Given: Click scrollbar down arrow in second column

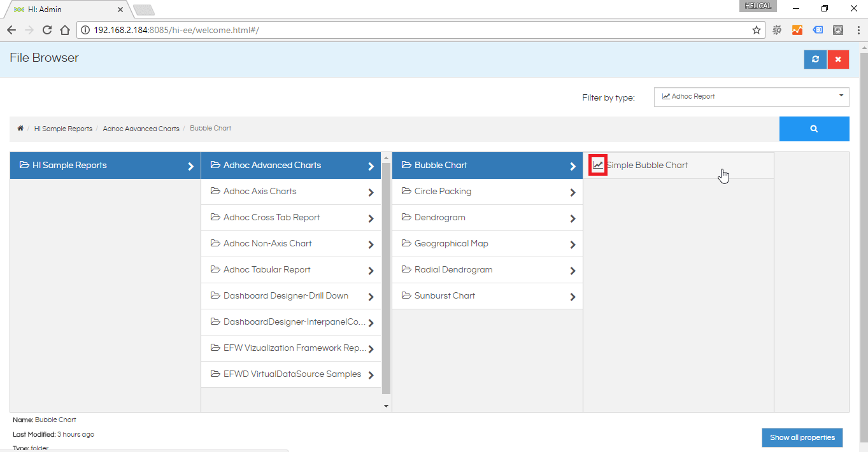Looking at the screenshot, I should coord(386,406).
